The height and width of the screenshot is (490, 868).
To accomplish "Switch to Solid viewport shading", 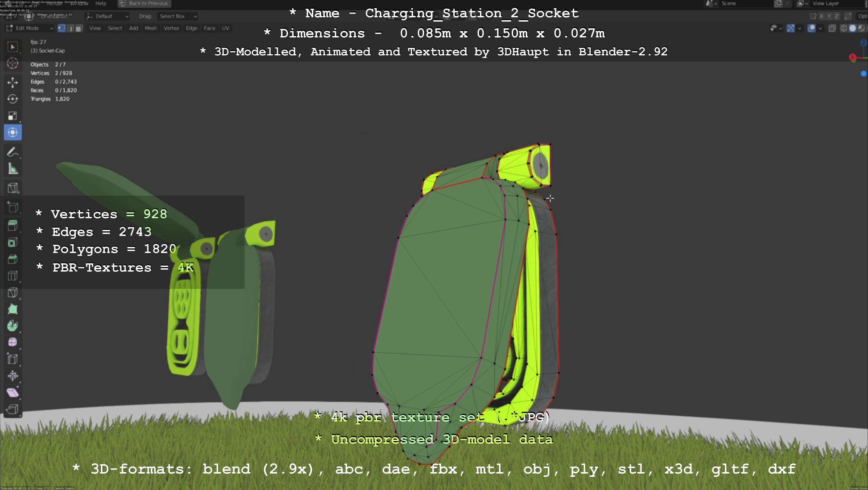I will [852, 28].
